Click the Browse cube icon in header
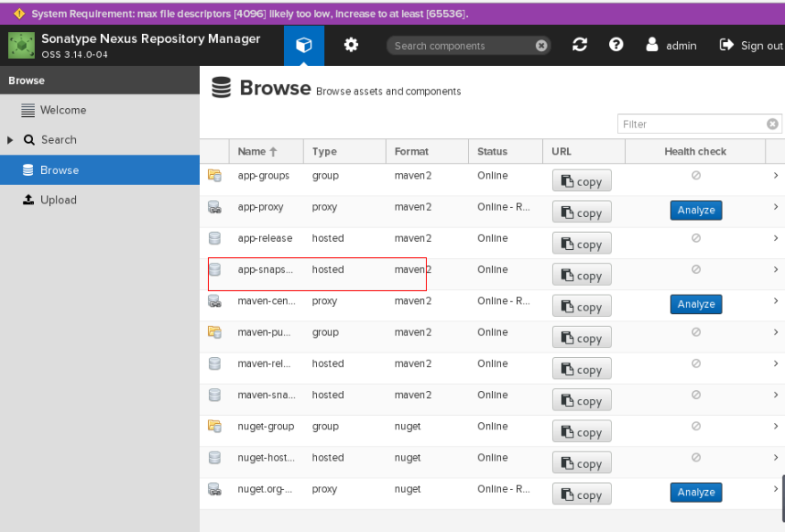Screen dimensions: 785x532 pos(304,46)
